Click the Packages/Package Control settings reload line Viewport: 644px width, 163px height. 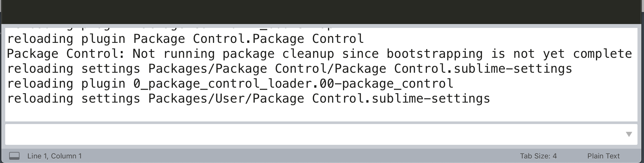(289, 69)
